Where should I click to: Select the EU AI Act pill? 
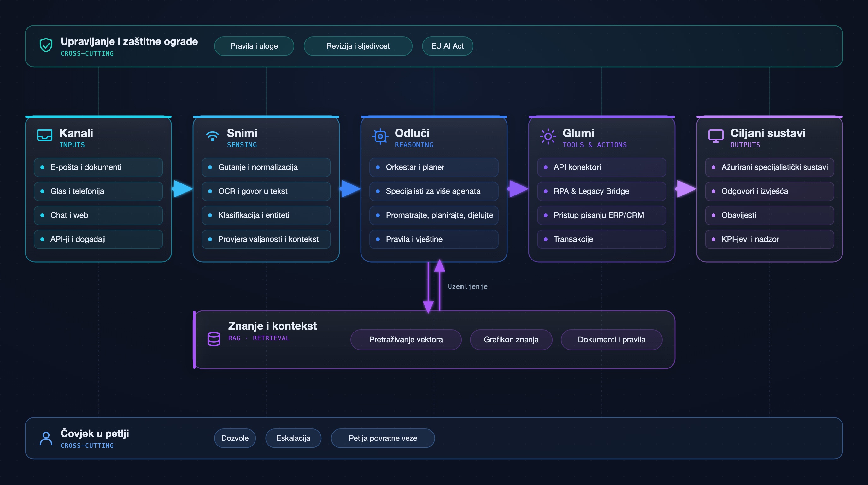448,46
